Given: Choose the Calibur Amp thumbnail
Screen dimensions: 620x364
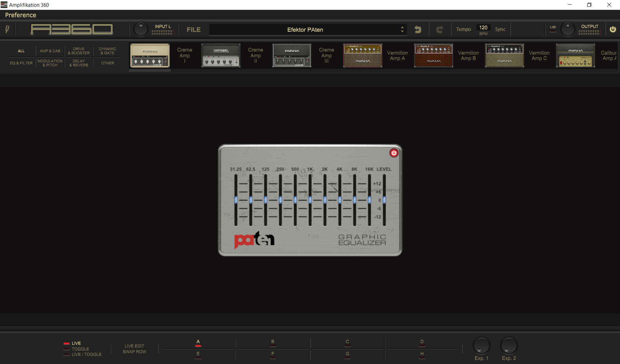Looking at the screenshot, I should coord(575,56).
